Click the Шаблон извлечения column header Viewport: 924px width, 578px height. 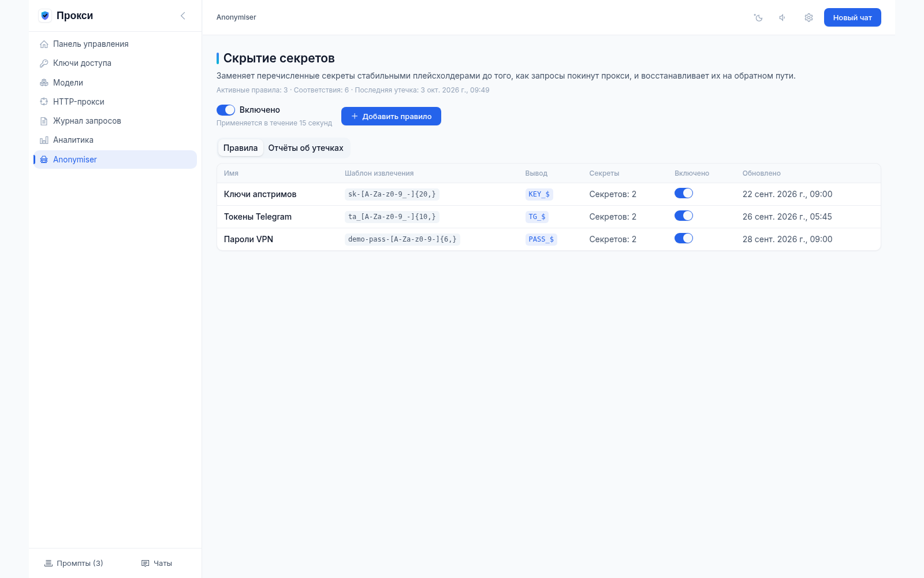(379, 173)
